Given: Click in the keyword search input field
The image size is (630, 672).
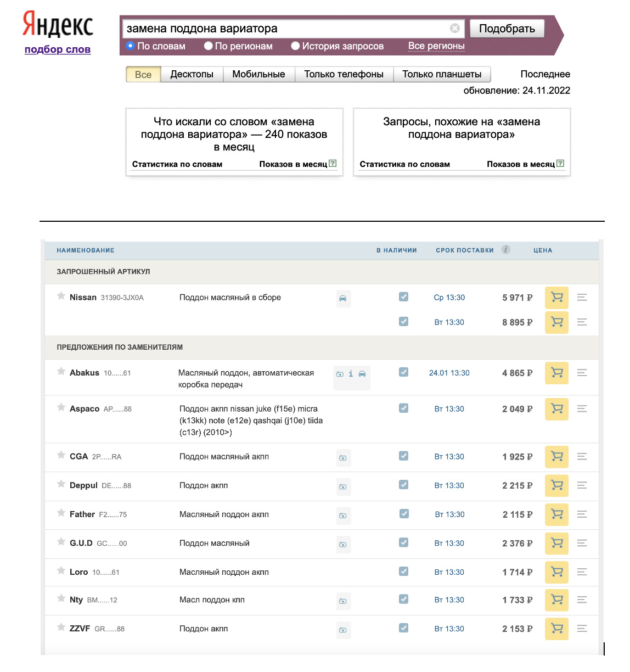Looking at the screenshot, I should pos(285,29).
